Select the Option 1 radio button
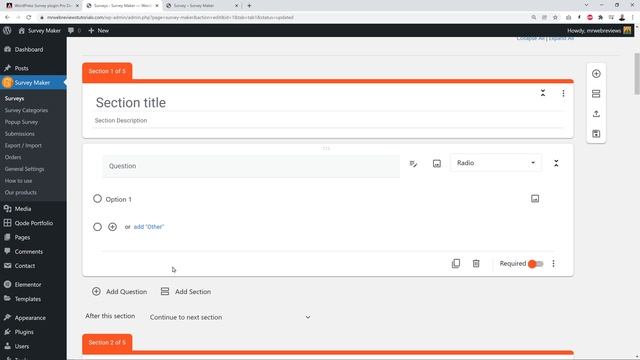This screenshot has width=640, height=360. click(97, 199)
